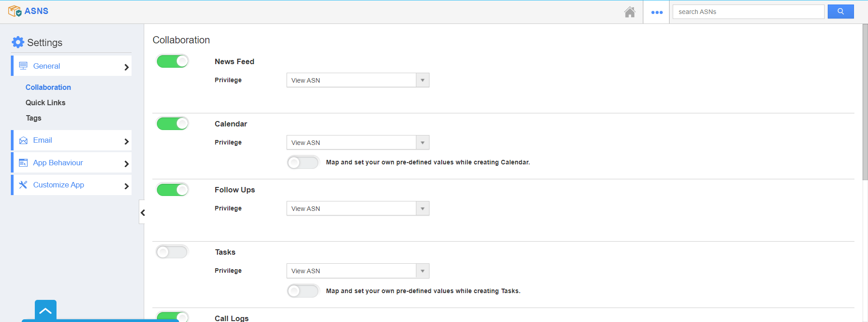Enable the Tasks toggle switch
Viewport: 868px width, 322px height.
point(172,252)
